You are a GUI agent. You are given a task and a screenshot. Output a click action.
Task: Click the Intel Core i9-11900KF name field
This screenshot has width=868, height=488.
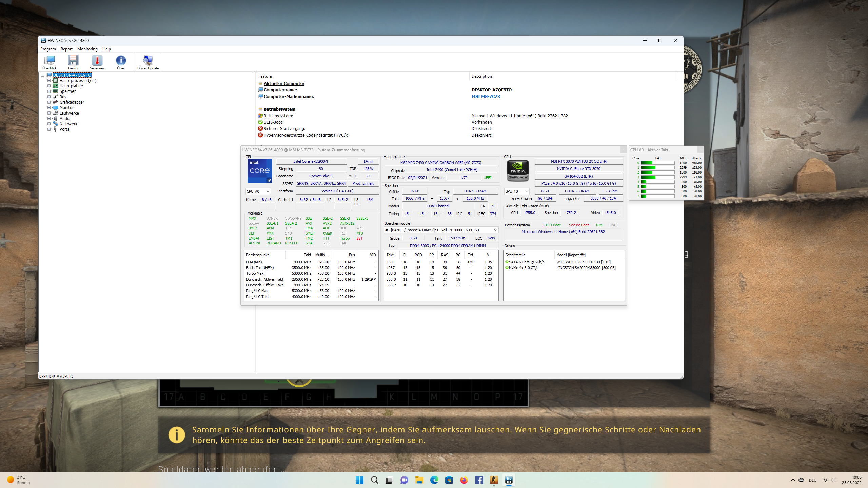(311, 162)
